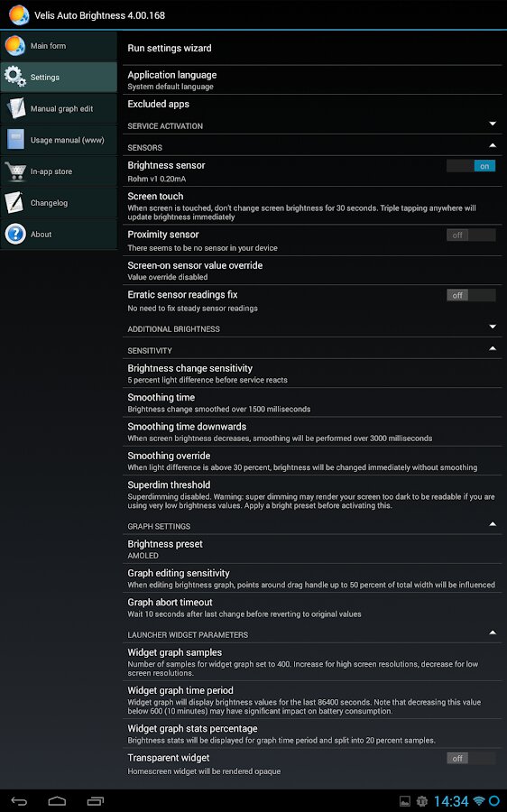Screen dimensions: 507x812
Task: Collapse the Sensitivity section arrow
Action: coord(493,348)
